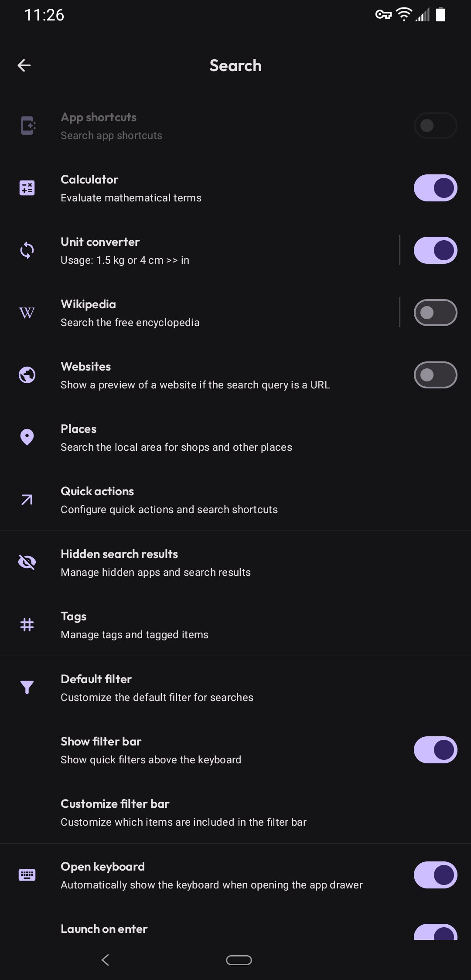471x980 pixels.
Task: Tap the system home pill button
Action: tap(239, 960)
